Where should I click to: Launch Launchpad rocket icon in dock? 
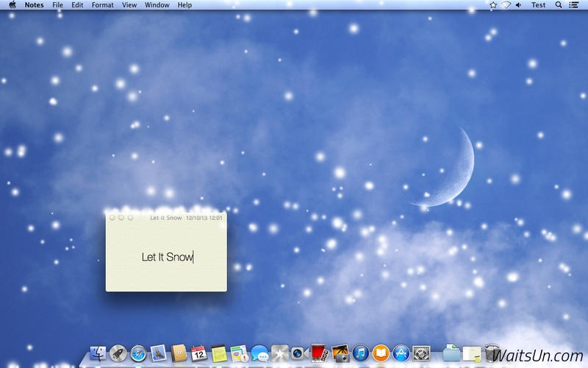[x=118, y=354]
